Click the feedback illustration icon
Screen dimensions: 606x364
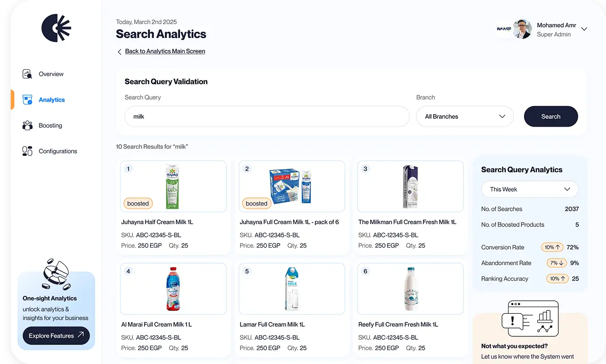(x=529, y=319)
